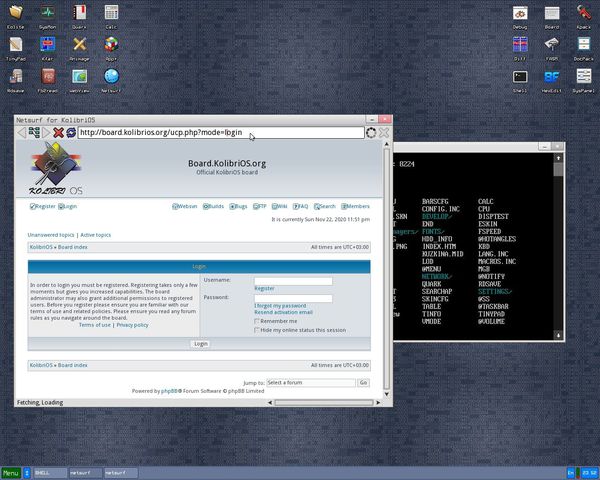Open the Menu button on the taskbar
This screenshot has height=480, width=600.
point(11,473)
